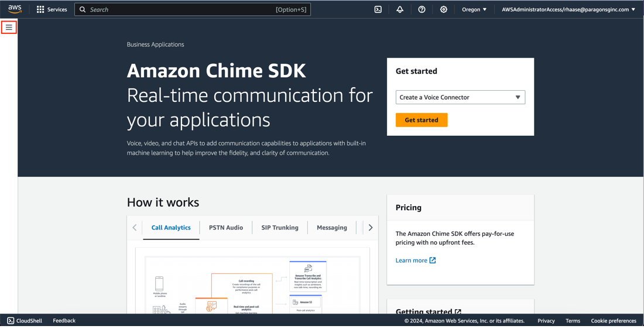Image resolution: width=644 pixels, height=329 pixels.
Task: Open the notifications bell
Action: [400, 9]
